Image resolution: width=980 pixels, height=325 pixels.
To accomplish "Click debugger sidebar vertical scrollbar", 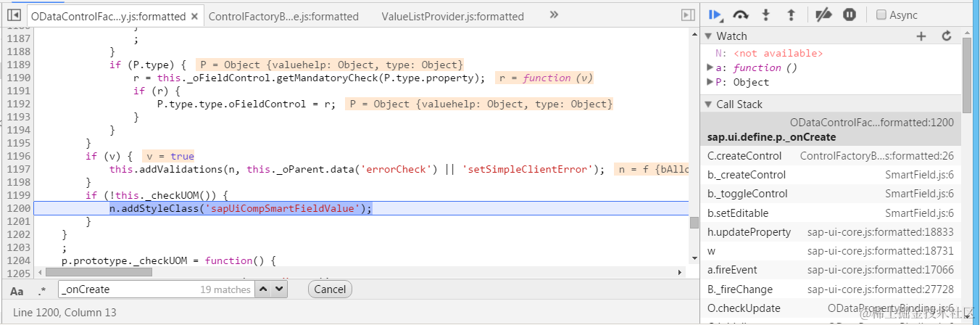I will [968, 76].
